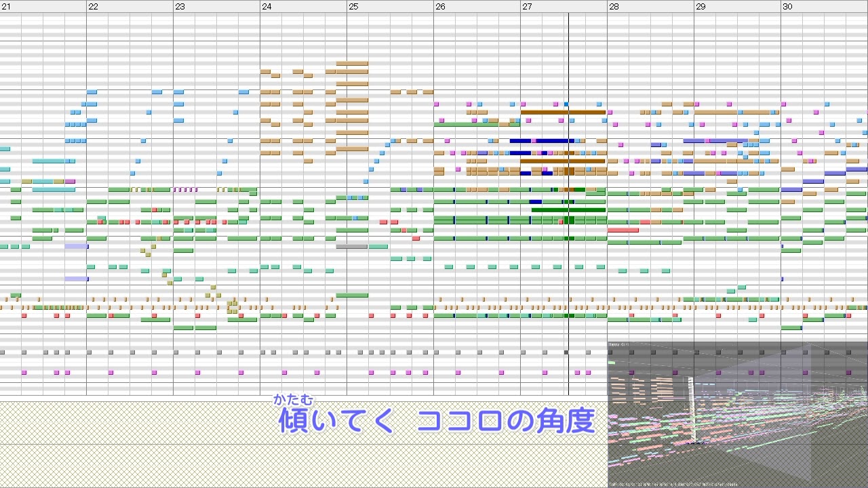868x488 pixels.
Task: Click the furigana かたむ above the lyrics
Action: click(294, 400)
